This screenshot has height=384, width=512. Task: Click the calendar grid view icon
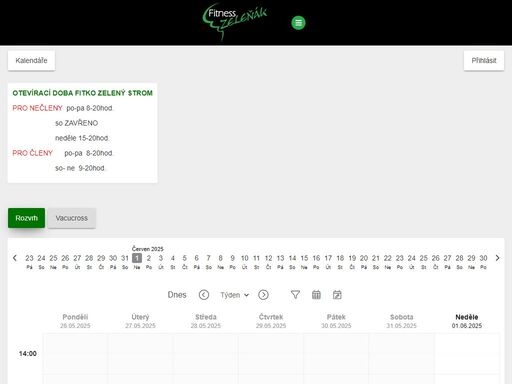(x=316, y=295)
